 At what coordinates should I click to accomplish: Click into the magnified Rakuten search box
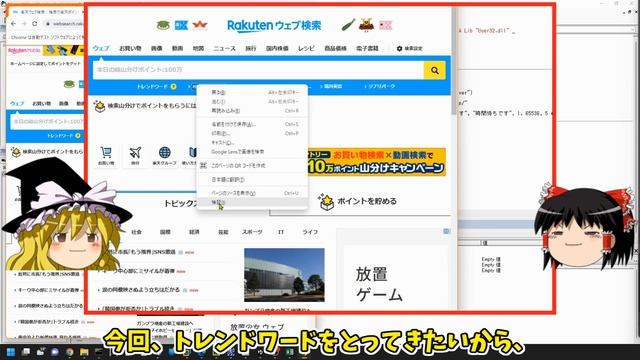coord(258,70)
